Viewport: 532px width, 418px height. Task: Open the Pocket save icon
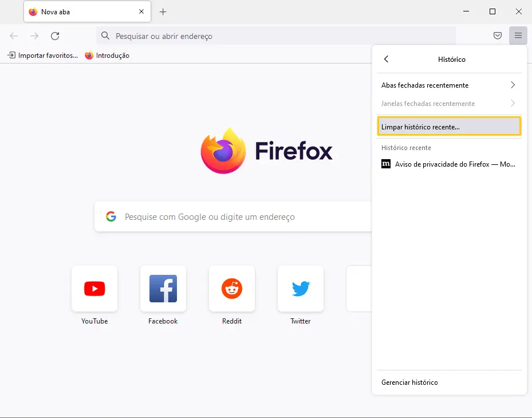pos(498,36)
